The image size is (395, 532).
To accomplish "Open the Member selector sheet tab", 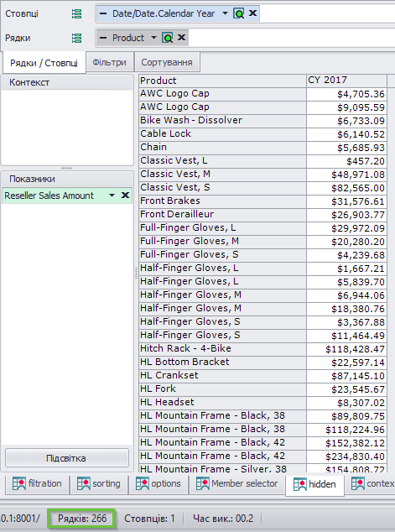I will tap(236, 483).
